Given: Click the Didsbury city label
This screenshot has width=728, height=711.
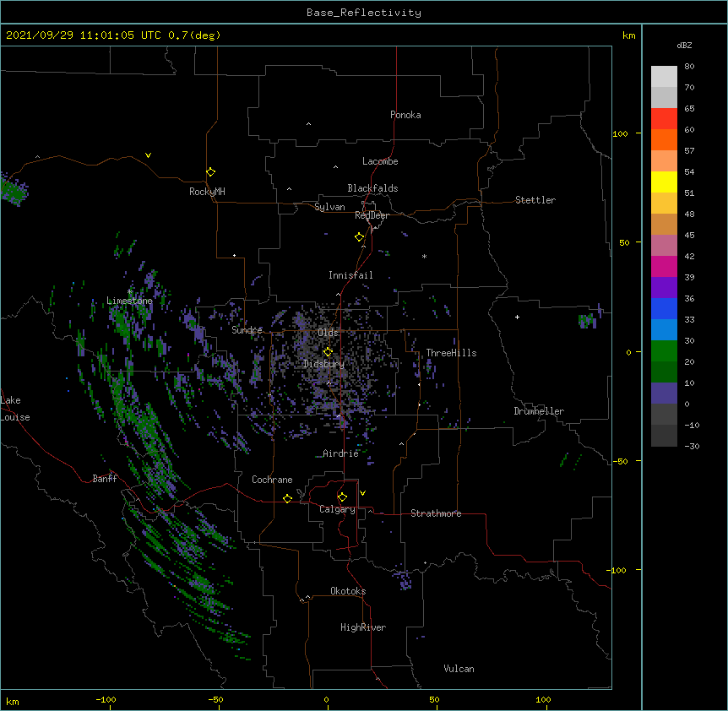Looking at the screenshot, I should click(x=323, y=364).
